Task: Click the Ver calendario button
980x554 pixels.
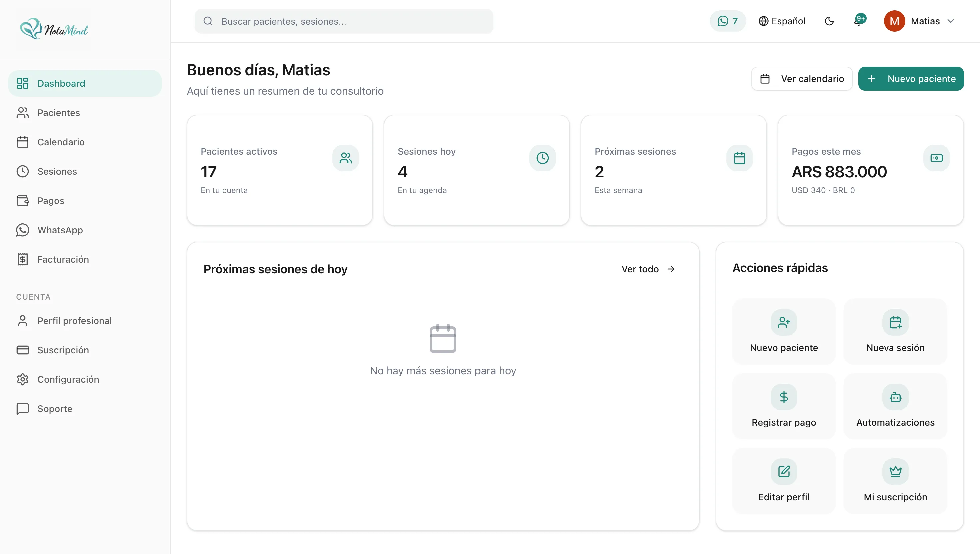Action: [802, 79]
